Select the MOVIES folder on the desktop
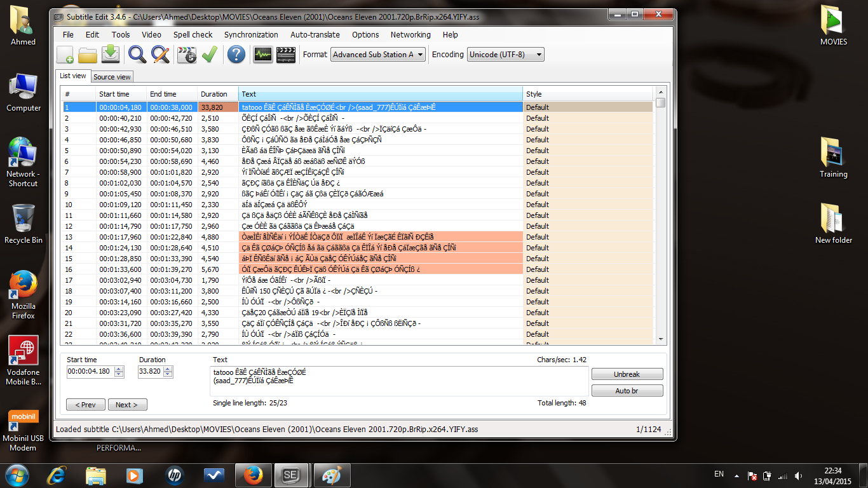Screen dimensions: 868x488 834,26
